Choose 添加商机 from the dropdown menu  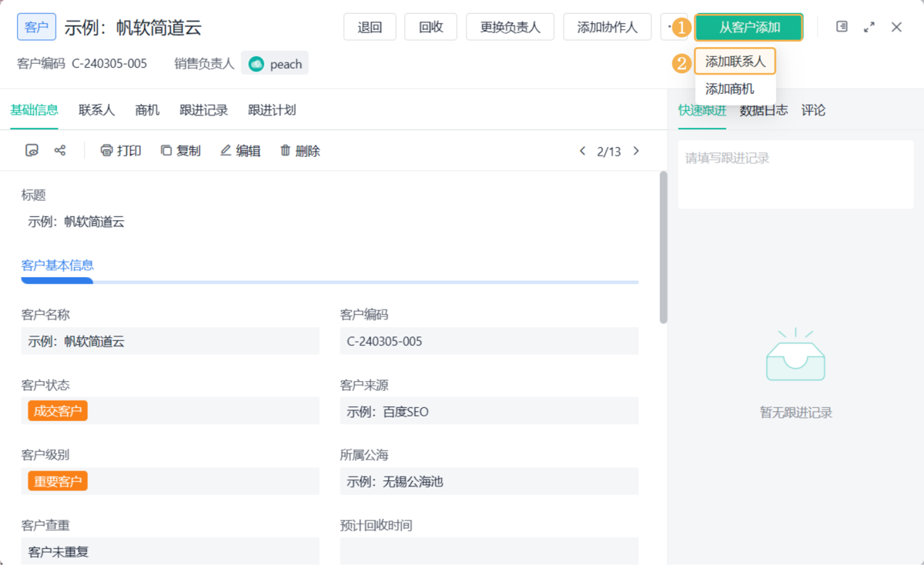pyautogui.click(x=730, y=89)
